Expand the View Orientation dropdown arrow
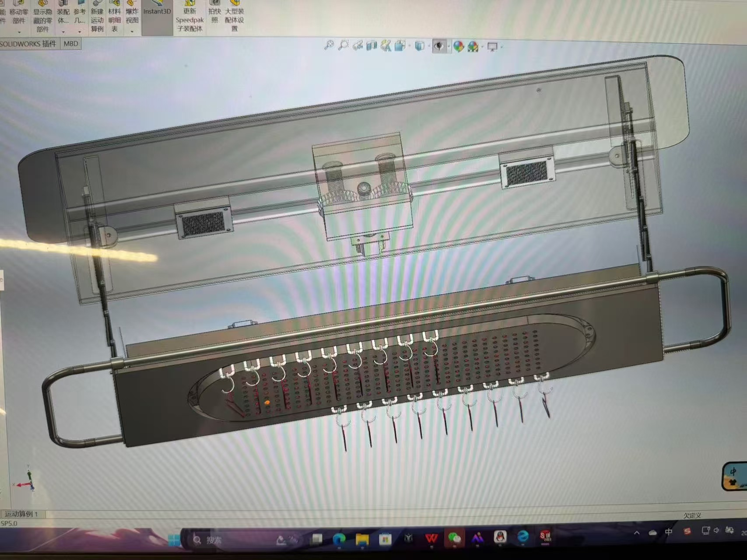 [409, 45]
